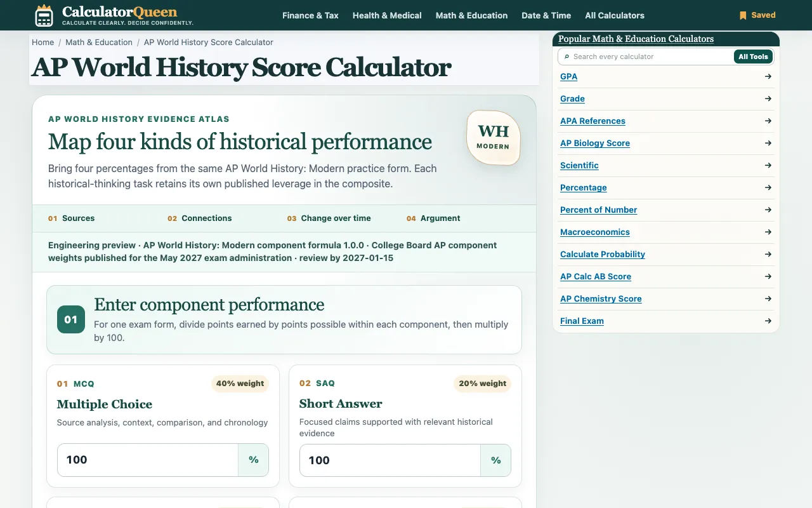Open the Final Exam calculator link
This screenshot has width=812, height=508.
[x=582, y=321]
